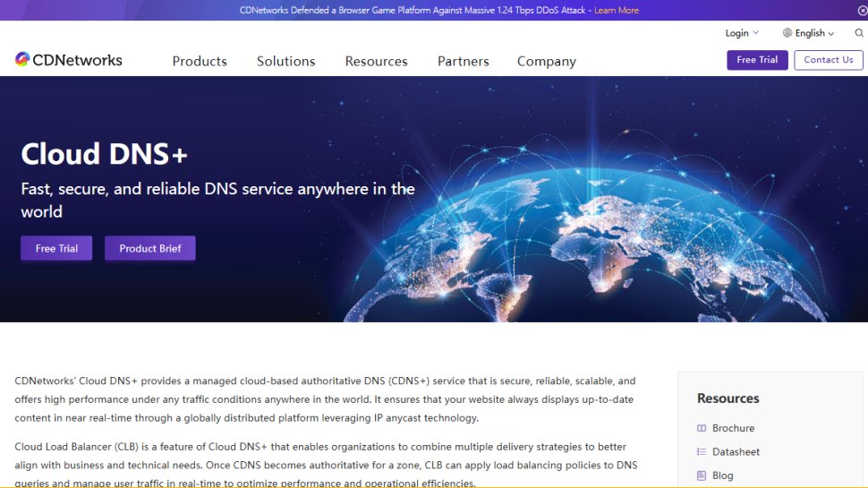Open the Company menu

pos(547,62)
